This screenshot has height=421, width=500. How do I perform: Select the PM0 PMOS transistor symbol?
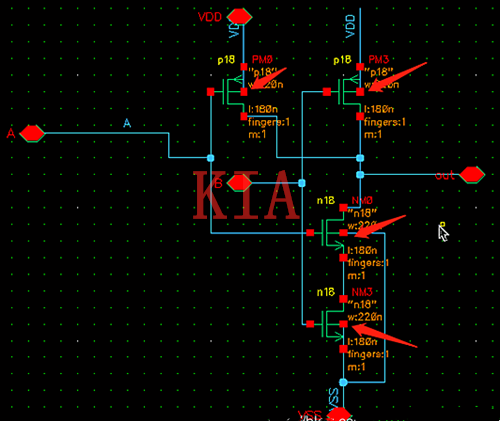coord(229,92)
